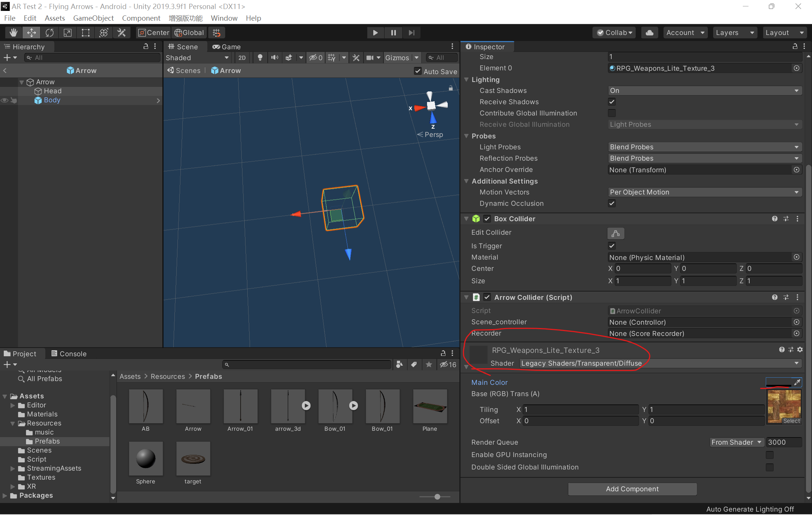Screen dimensions: 812x515
Task: Click the Play button to run the scene
Action: pyautogui.click(x=375, y=32)
